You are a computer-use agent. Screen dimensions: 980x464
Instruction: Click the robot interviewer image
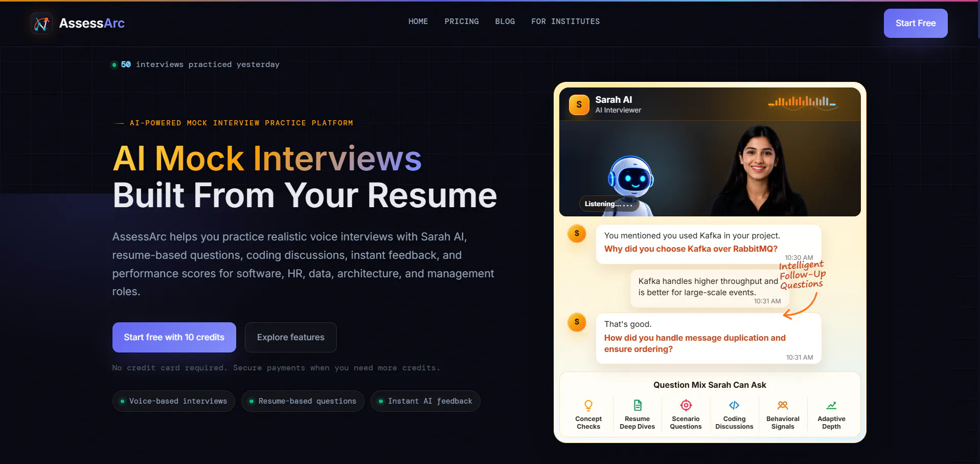point(630,185)
